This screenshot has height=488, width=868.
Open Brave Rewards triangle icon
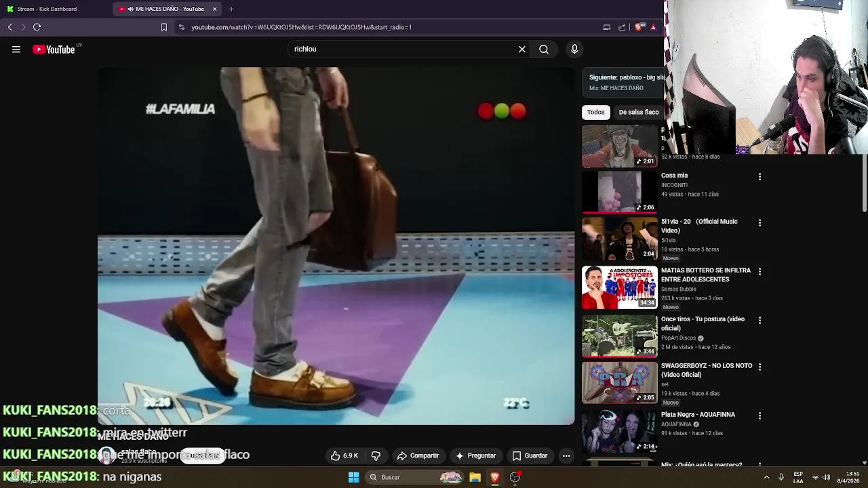click(653, 27)
